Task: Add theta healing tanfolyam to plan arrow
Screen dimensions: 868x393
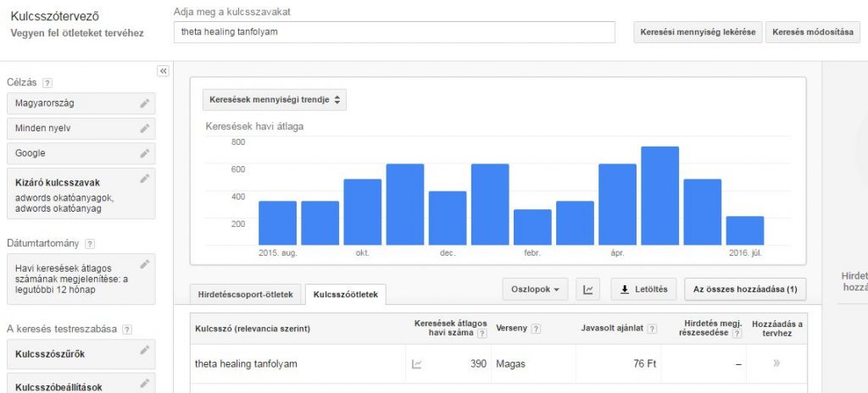Action: point(776,363)
